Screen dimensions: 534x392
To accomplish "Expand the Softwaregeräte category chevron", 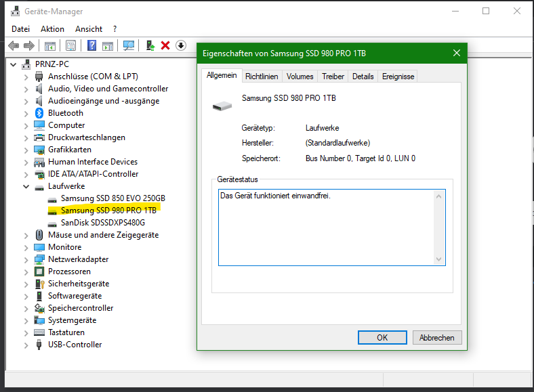I will coord(26,296).
